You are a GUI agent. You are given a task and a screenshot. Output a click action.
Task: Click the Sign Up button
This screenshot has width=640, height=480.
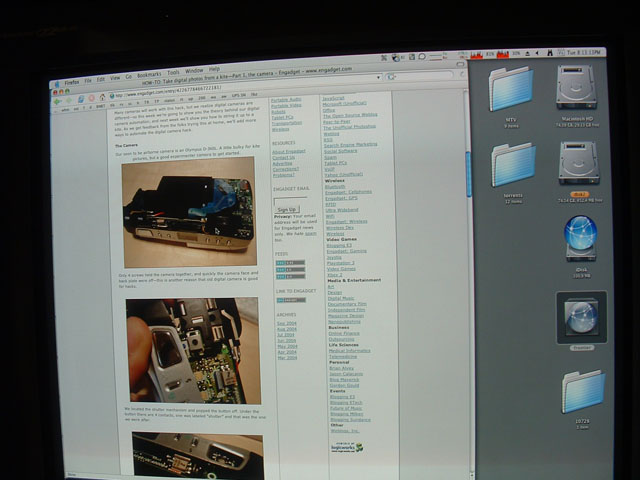click(x=286, y=209)
